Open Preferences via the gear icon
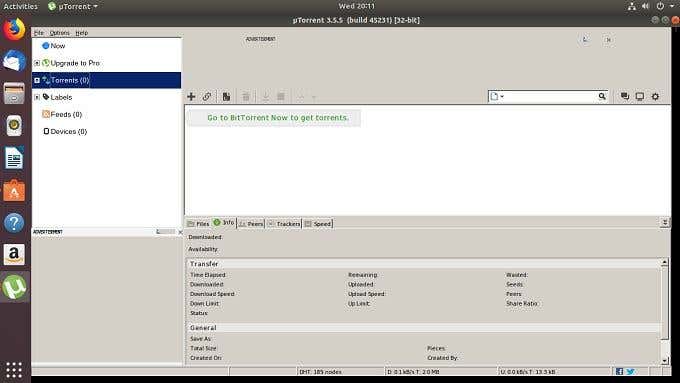Screen dimensions: 680x383 [x=655, y=96]
